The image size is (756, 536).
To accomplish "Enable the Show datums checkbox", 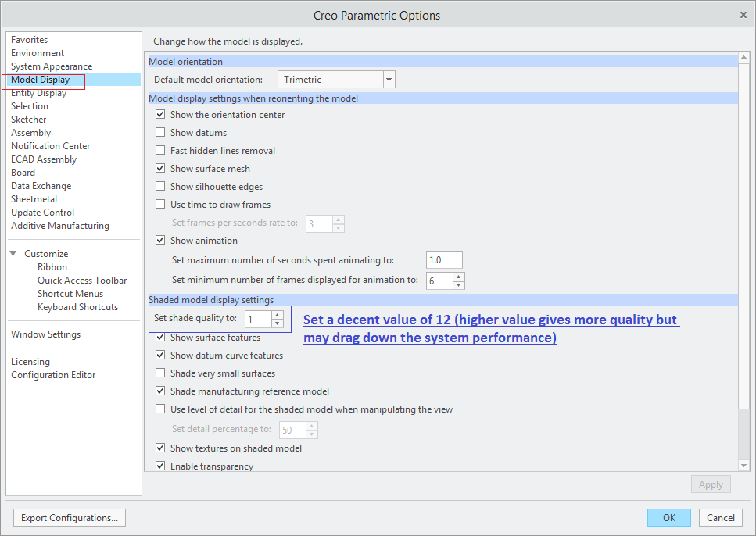I will click(x=160, y=132).
